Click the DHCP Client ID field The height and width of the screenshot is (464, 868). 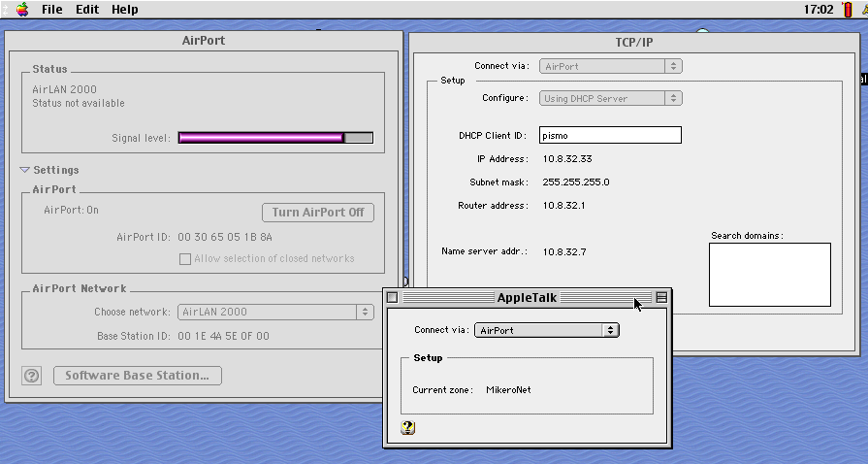pyautogui.click(x=611, y=136)
